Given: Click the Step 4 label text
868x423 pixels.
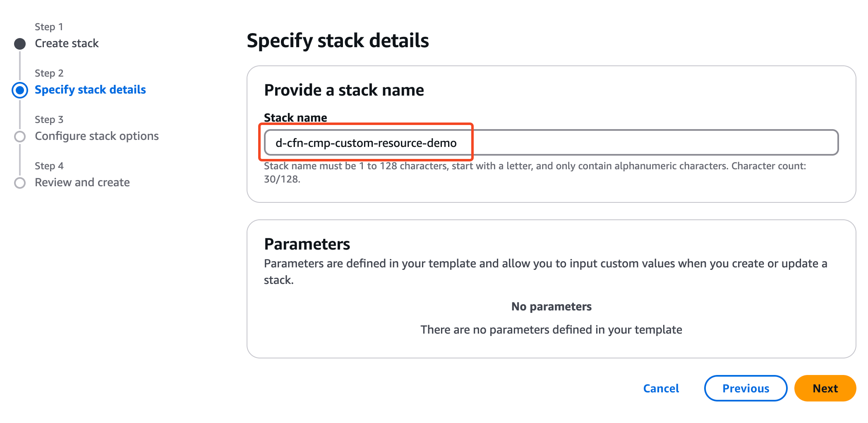Looking at the screenshot, I should coord(49,166).
